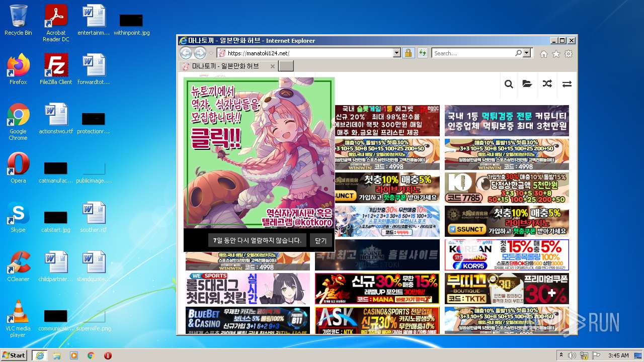Open actionstwo.rtf document

56,119
